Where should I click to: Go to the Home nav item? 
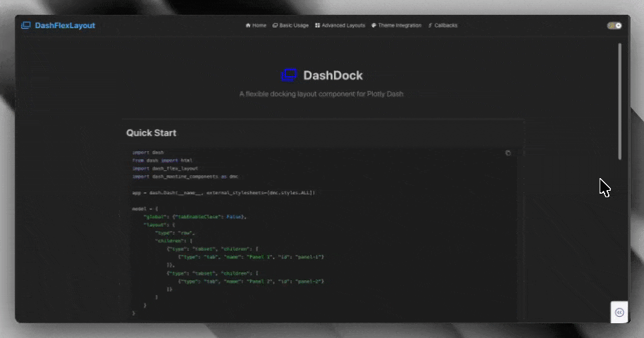click(x=259, y=25)
